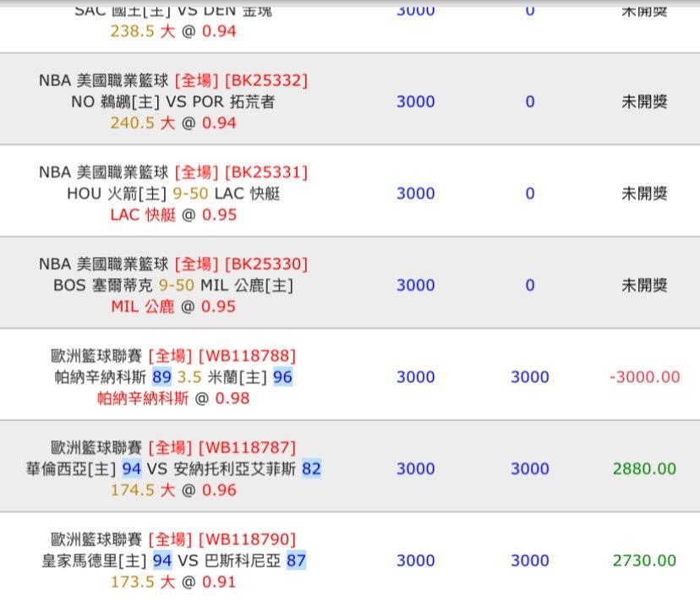Select the 240.5 大 @ 0.94 pick
The width and height of the screenshot is (700, 601).
tap(173, 123)
